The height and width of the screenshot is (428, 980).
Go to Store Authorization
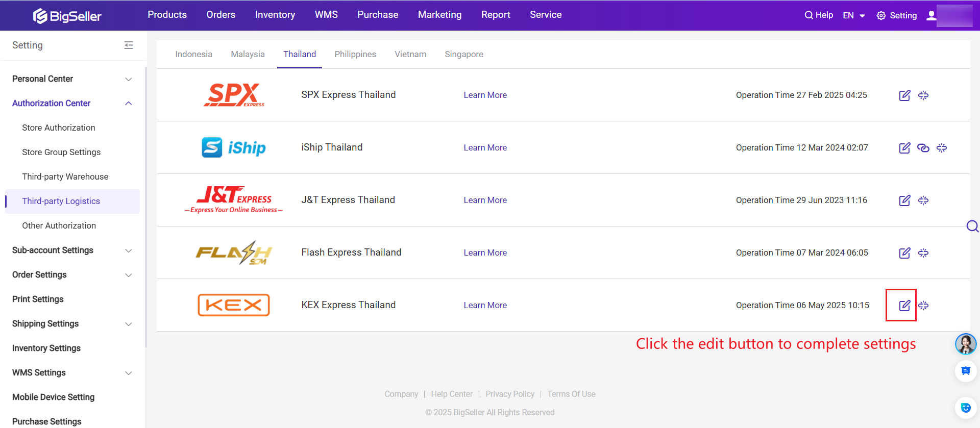coord(59,128)
